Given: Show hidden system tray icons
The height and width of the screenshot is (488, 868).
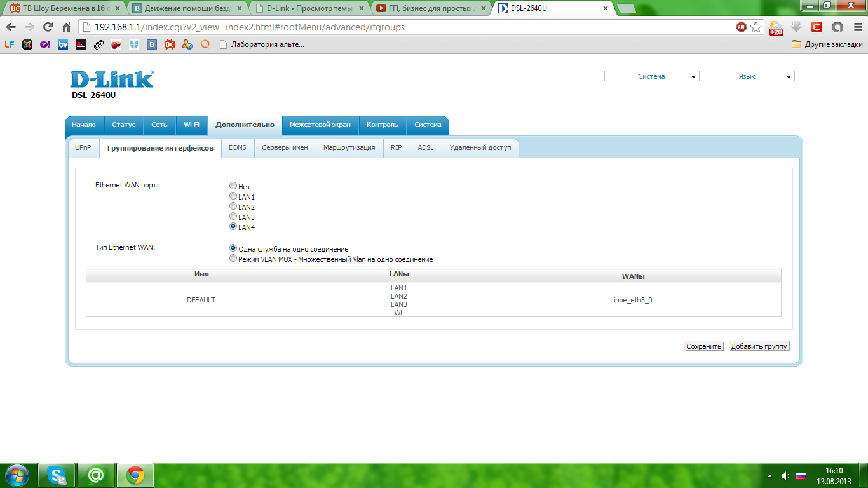Looking at the screenshot, I should (x=770, y=476).
